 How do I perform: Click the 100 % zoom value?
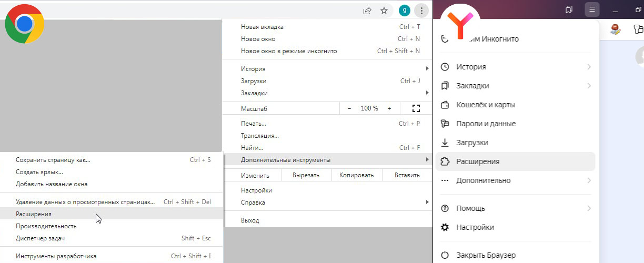pos(369,108)
